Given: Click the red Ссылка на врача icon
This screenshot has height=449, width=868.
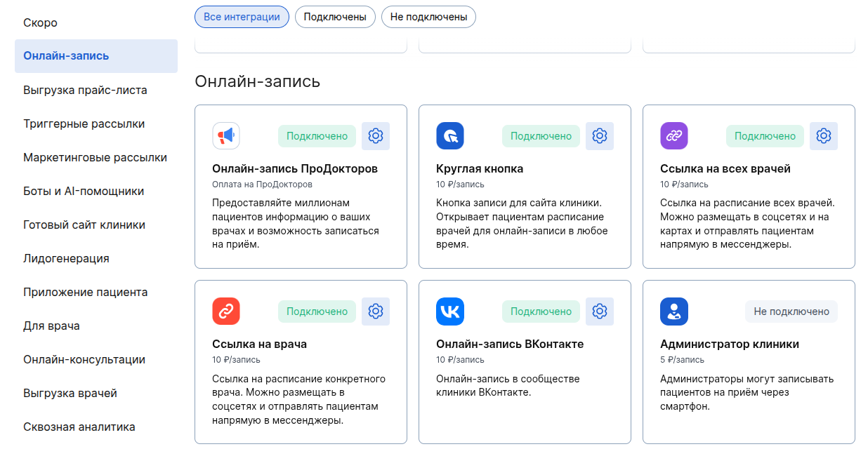Looking at the screenshot, I should tap(226, 311).
